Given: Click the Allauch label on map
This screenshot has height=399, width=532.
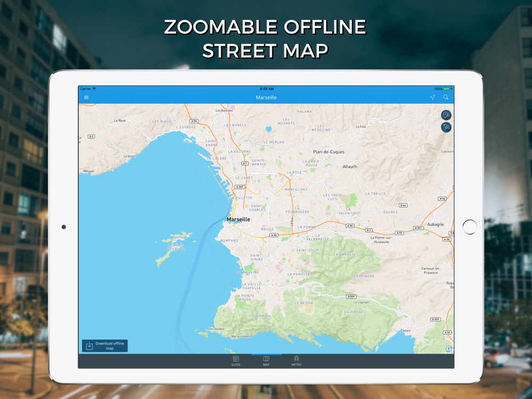Looking at the screenshot, I should (x=350, y=167).
